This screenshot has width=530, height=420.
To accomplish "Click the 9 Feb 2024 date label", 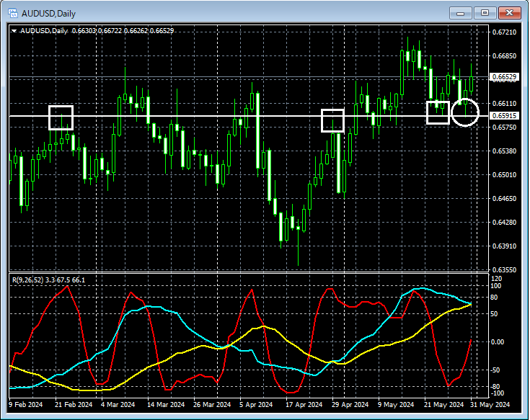I will pos(26,404).
